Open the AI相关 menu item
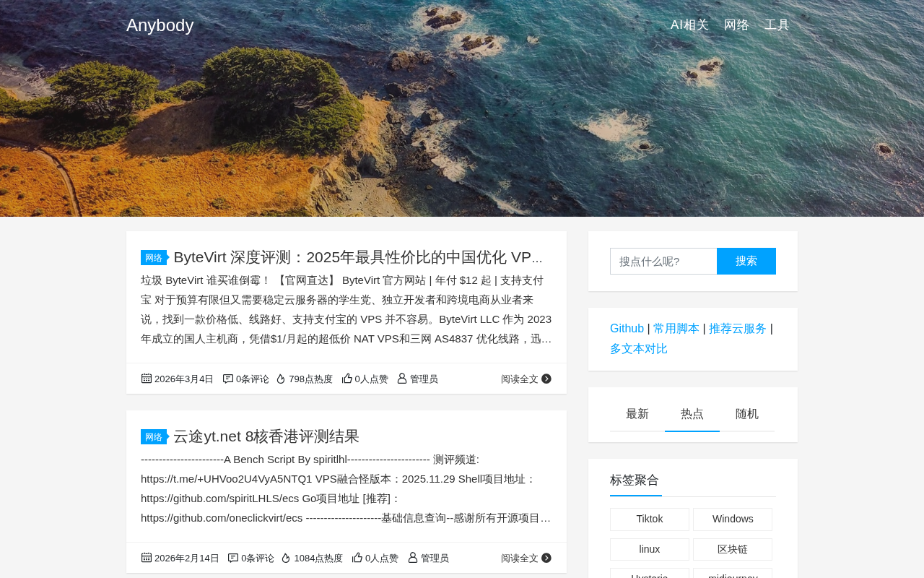The width and height of the screenshot is (924, 578). (x=690, y=25)
